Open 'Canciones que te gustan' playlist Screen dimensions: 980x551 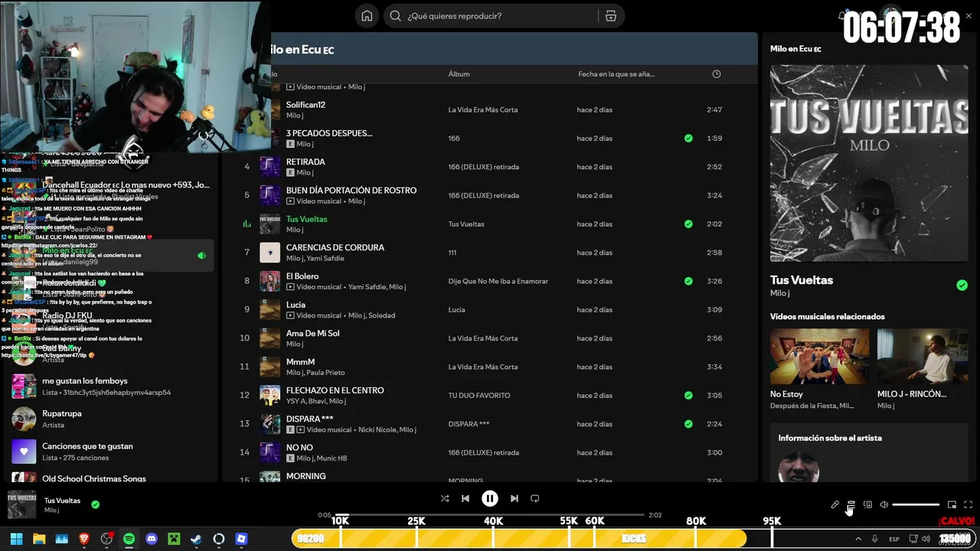[111, 452]
